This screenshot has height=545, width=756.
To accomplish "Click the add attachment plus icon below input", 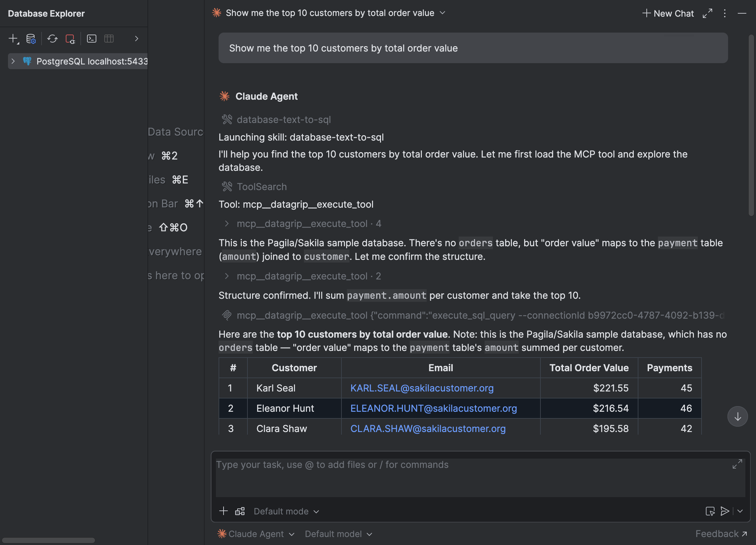I will pyautogui.click(x=223, y=511).
